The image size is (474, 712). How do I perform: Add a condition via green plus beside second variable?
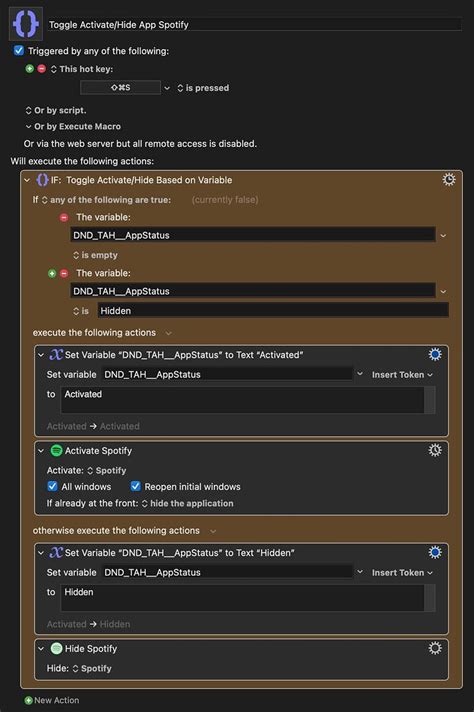click(x=52, y=273)
